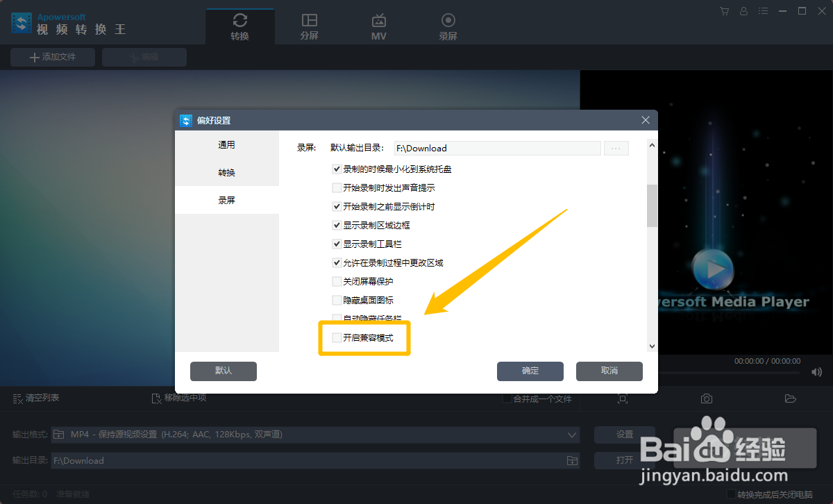Select 转换 in preferences sidebar

pyautogui.click(x=227, y=172)
